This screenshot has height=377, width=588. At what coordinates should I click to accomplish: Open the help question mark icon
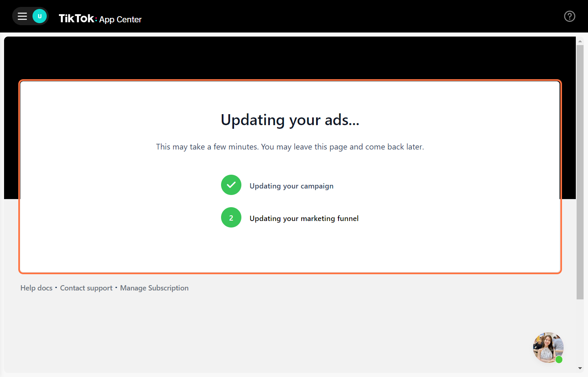coord(569,16)
